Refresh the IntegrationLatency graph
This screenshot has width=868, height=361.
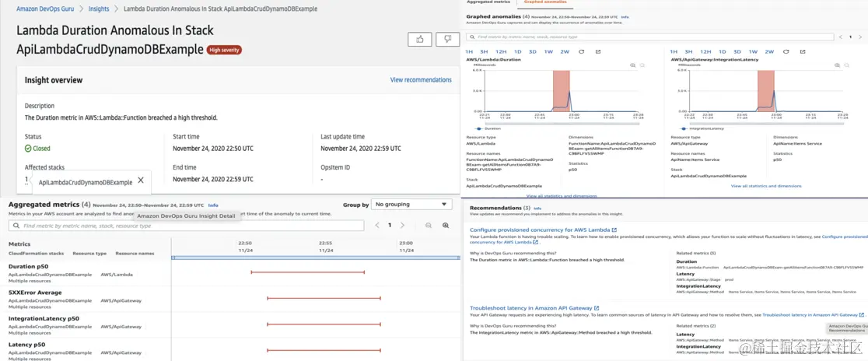[x=786, y=51]
